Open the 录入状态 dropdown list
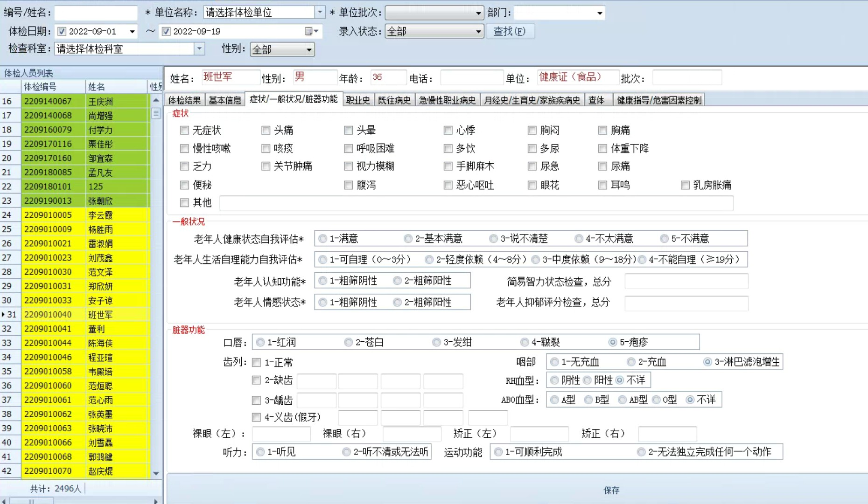The height and width of the screenshot is (504, 868). click(x=478, y=31)
